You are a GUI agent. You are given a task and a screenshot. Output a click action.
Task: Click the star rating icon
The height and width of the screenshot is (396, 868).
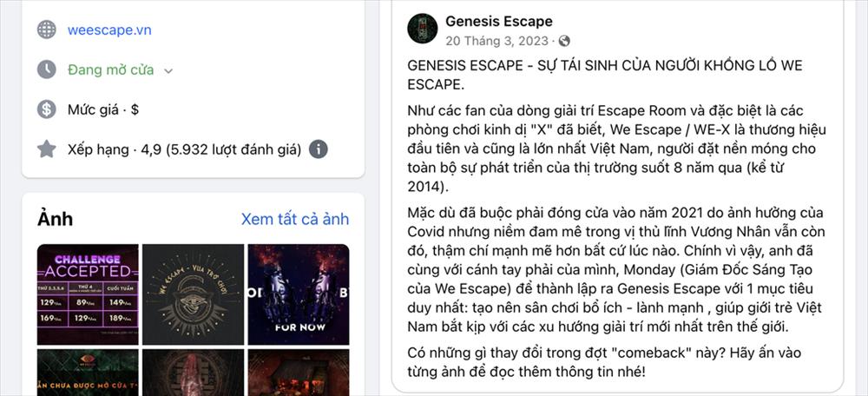coord(47,149)
